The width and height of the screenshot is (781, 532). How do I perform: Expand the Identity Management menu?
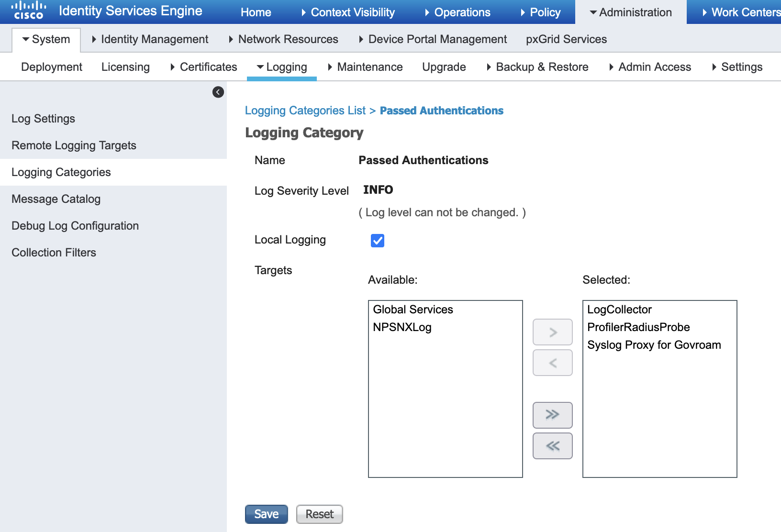tap(150, 39)
